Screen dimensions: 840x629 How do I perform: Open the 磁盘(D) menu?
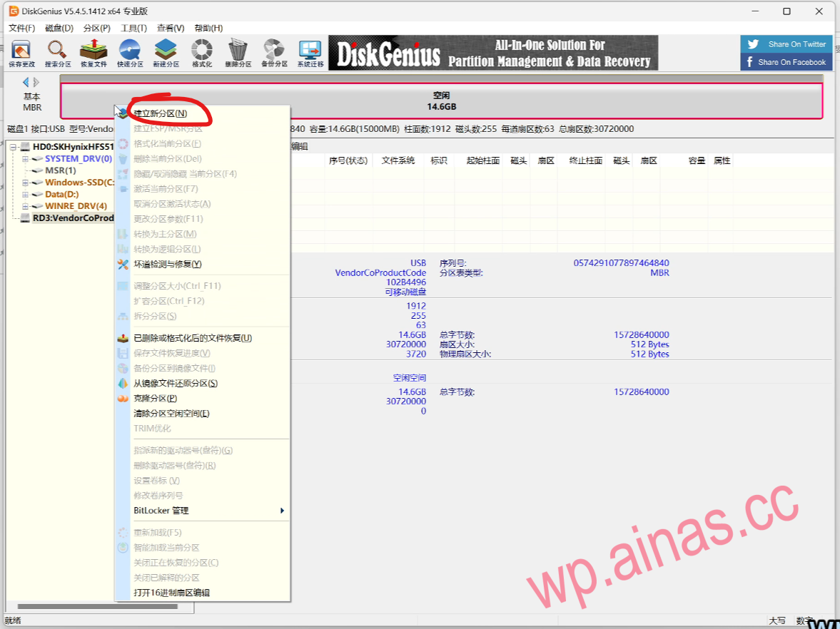tap(59, 28)
